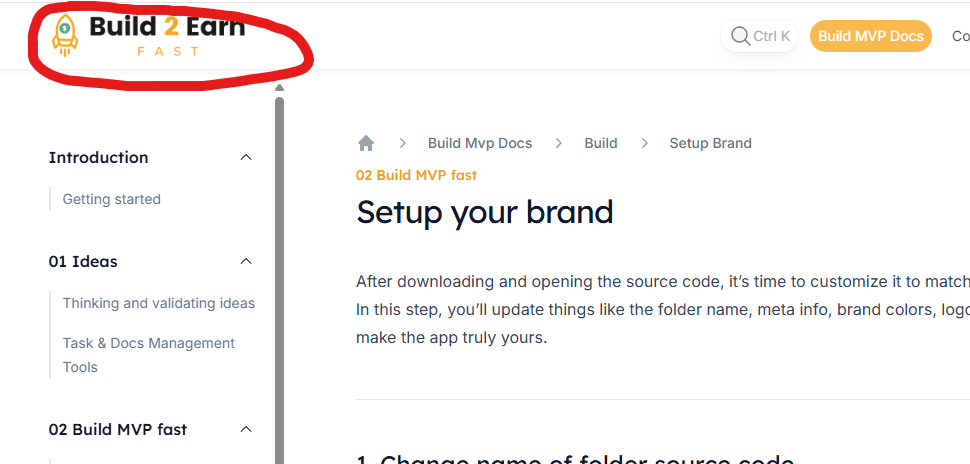Click the sidebar scrollbar up arrow
This screenshot has width=970, height=464.
[279, 88]
